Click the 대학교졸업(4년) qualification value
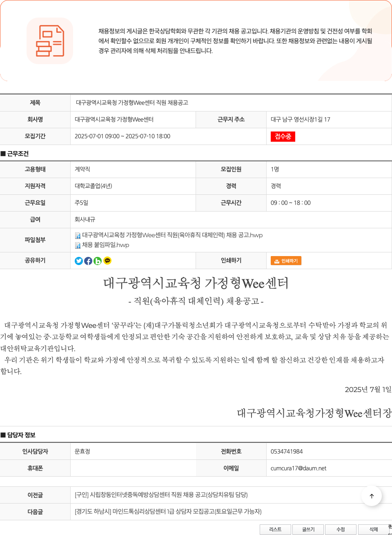Screen dimensions: 392x535 pos(94,186)
